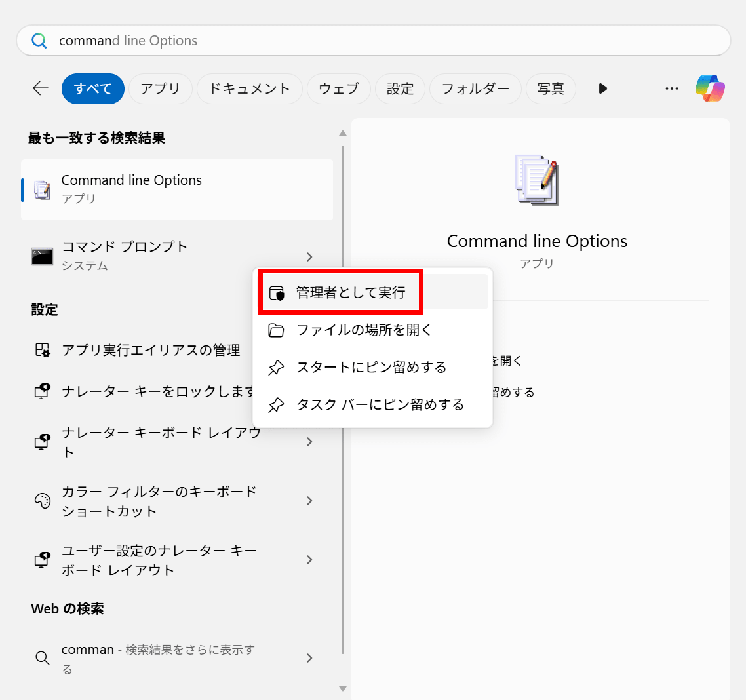Image resolution: width=746 pixels, height=700 pixels.
Task: Choose ファイルの場所を開く menu entry
Action: point(364,330)
